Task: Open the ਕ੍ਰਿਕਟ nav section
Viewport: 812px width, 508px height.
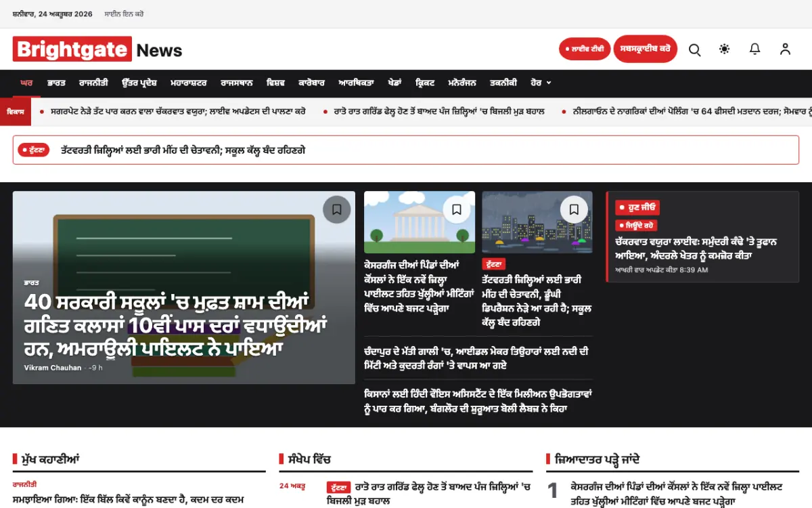Action: [x=425, y=83]
